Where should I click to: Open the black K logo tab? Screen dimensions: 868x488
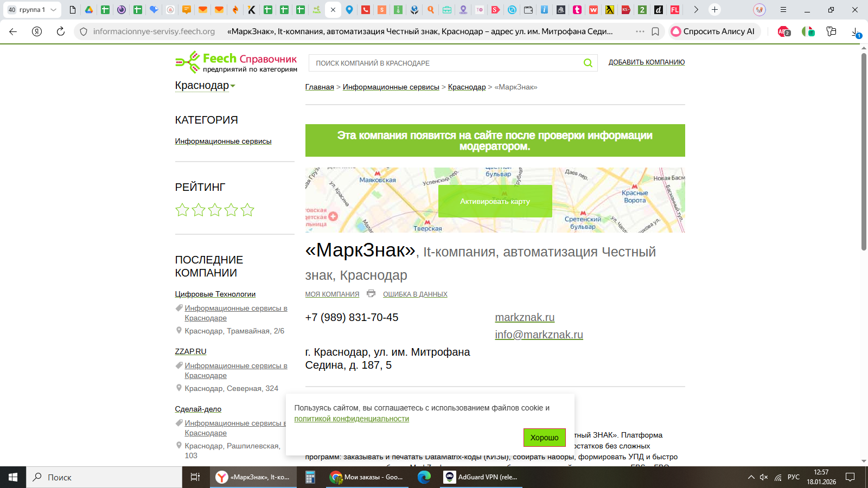(252, 10)
